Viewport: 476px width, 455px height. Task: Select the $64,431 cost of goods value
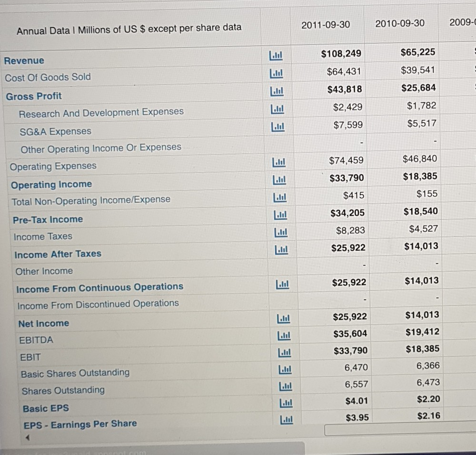[344, 72]
